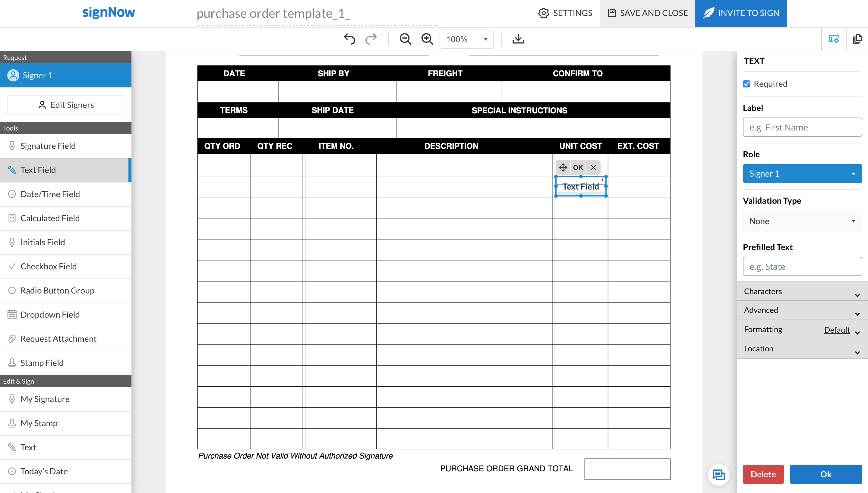Image resolution: width=868 pixels, height=493 pixels.
Task: Select the Text Field tool
Action: point(38,169)
